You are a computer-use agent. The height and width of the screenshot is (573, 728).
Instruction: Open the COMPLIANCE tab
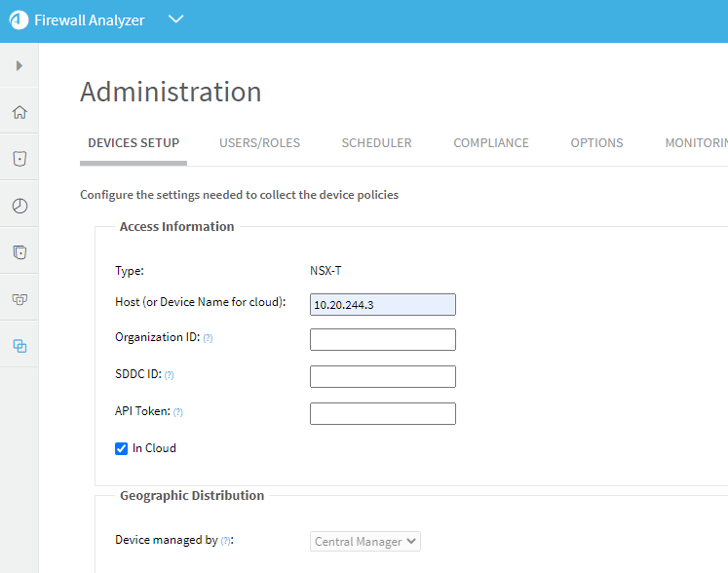coord(491,143)
